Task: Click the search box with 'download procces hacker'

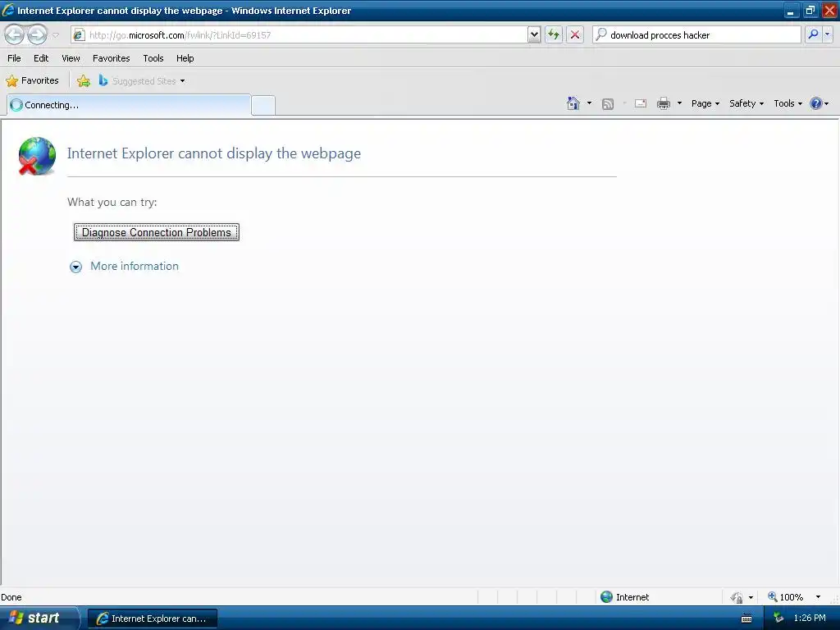Action: [x=696, y=34]
